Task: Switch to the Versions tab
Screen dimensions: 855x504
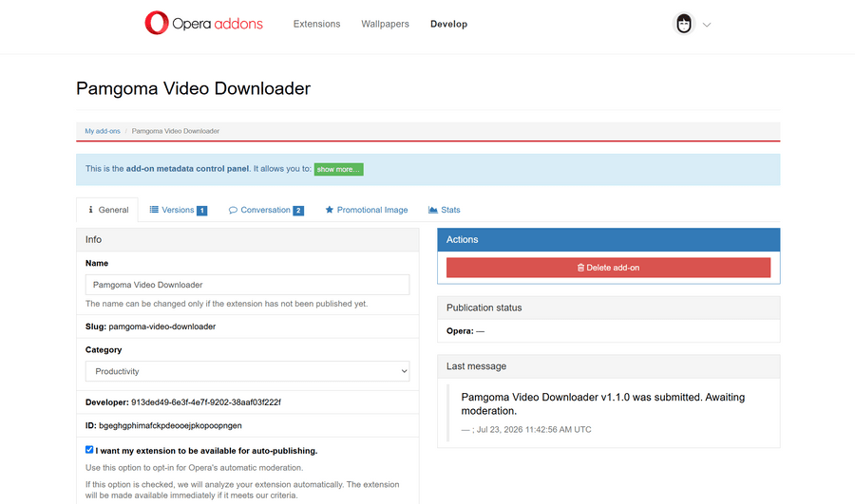Action: 179,210
